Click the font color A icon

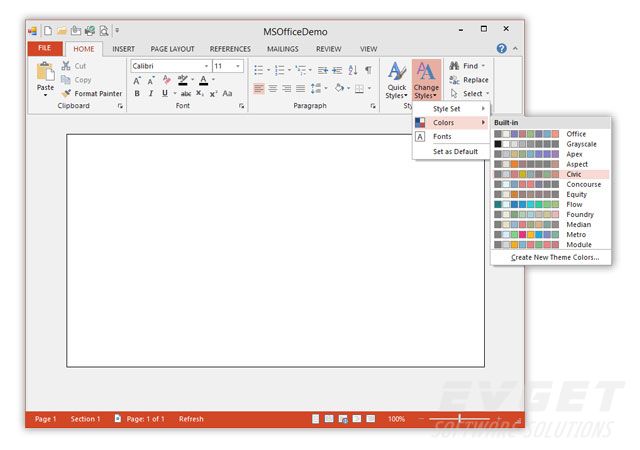(x=203, y=80)
